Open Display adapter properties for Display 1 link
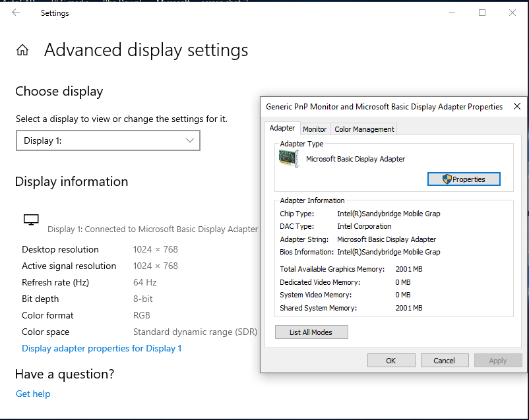 [102, 349]
